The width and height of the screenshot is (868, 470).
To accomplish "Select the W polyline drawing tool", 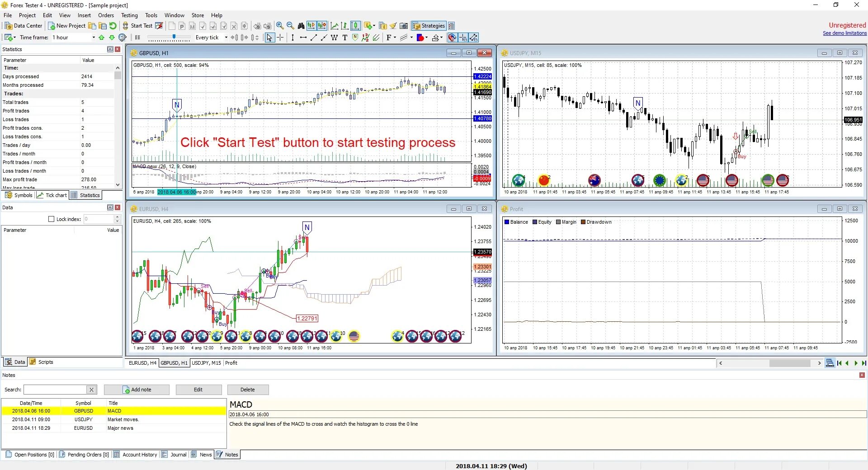I will click(334, 38).
